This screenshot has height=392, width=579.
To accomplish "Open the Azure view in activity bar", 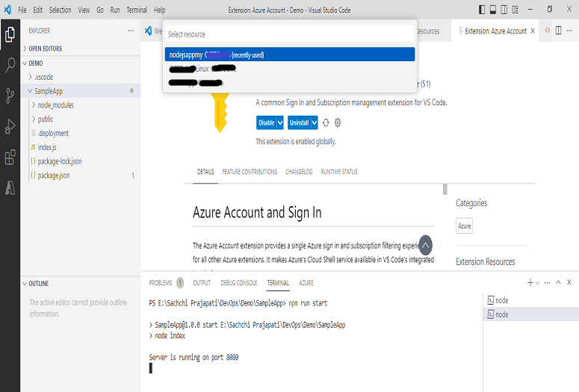I will (10, 187).
